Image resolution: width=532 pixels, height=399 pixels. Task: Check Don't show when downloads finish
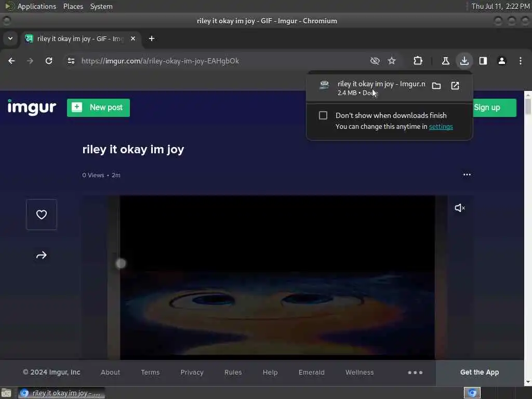coord(323,115)
